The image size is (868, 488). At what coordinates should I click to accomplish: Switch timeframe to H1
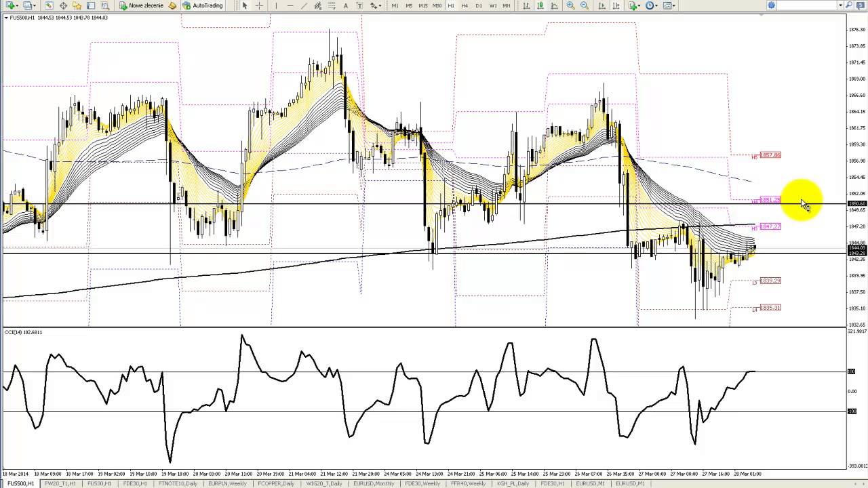click(x=451, y=5)
